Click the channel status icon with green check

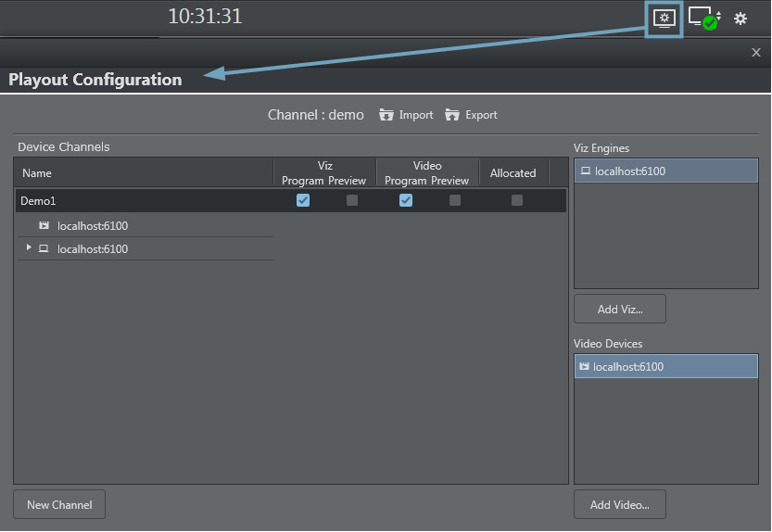702,19
